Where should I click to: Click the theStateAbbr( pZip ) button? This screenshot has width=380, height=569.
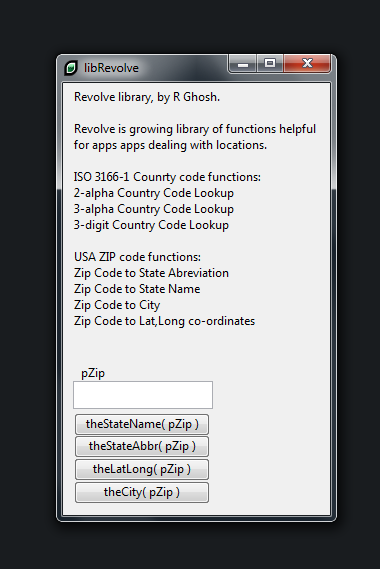pos(142,446)
